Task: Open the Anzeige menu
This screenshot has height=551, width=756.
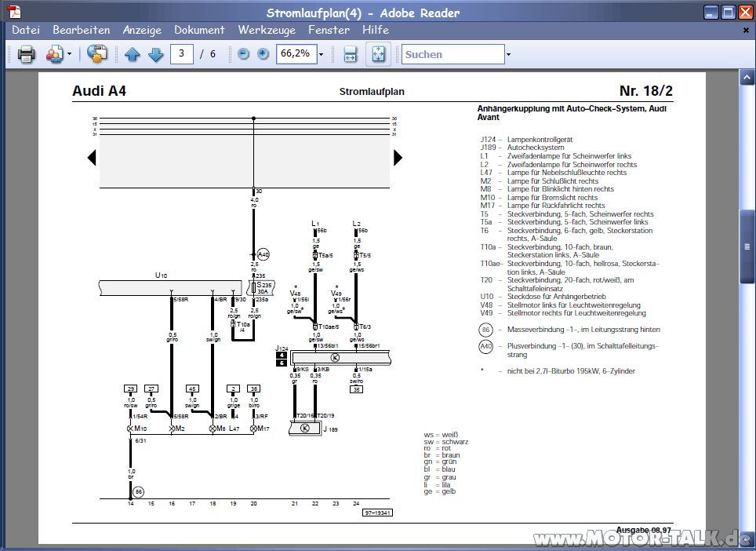Action: click(142, 30)
